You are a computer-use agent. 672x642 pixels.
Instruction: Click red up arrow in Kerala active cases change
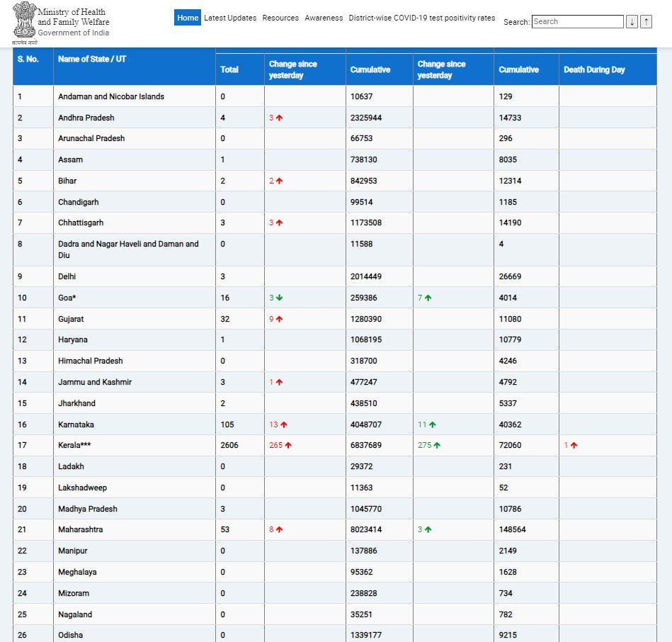click(288, 445)
